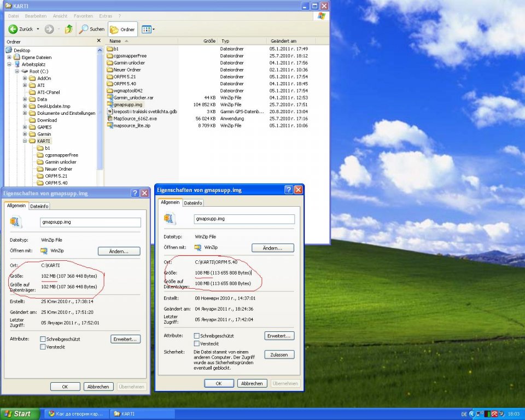Check Versteckt in the ORFM 5.40 properties dialog

[197, 343]
